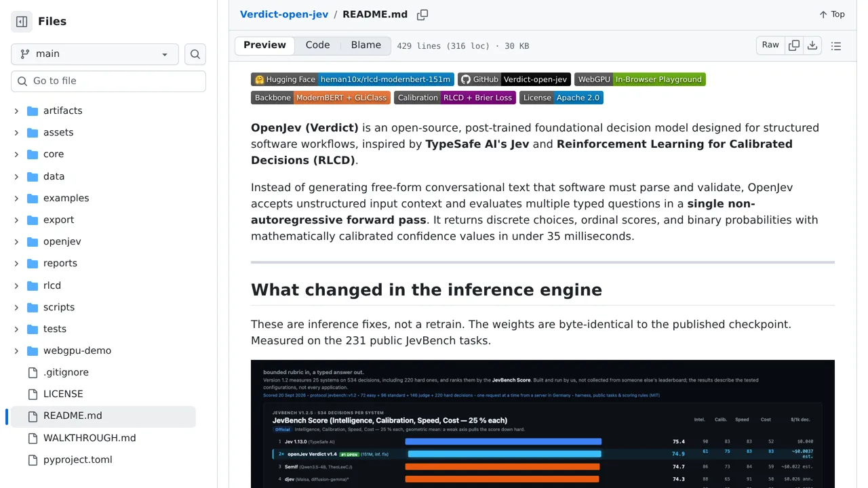The width and height of the screenshot is (868, 488).
Task: Click the WALKTHROUGH.md file icon
Action: [x=33, y=438]
